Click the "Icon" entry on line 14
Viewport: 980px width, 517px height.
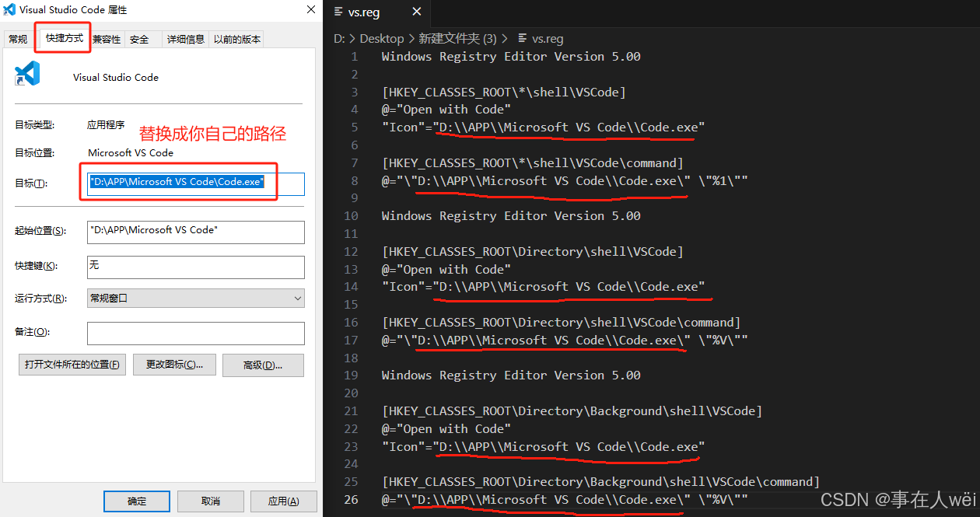[544, 287]
